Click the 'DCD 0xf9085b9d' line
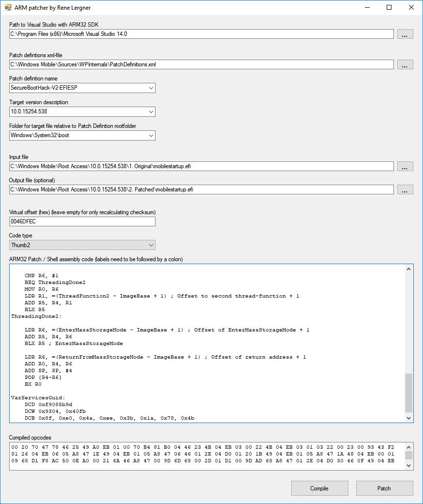This screenshot has height=504, width=423. coord(48,404)
